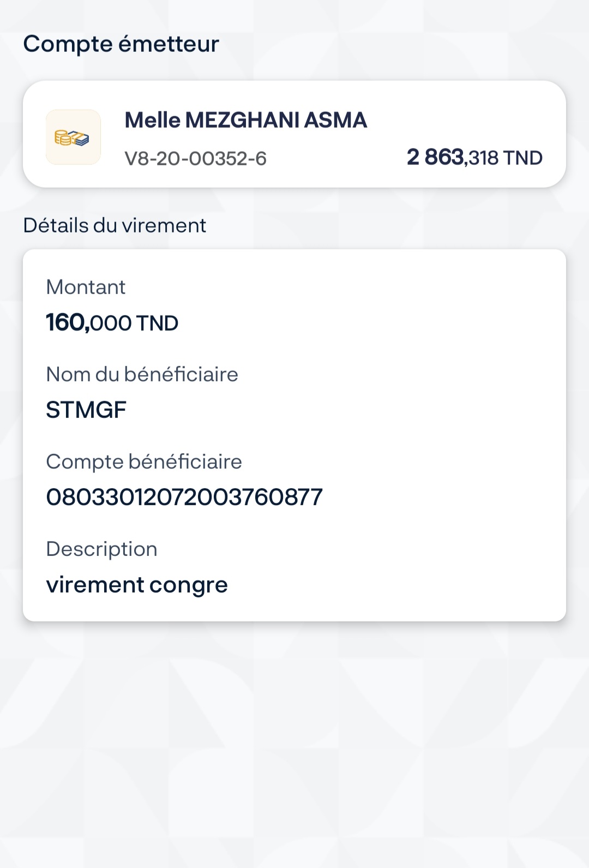
Task: Click the title Melle in the account name
Action: (x=152, y=120)
